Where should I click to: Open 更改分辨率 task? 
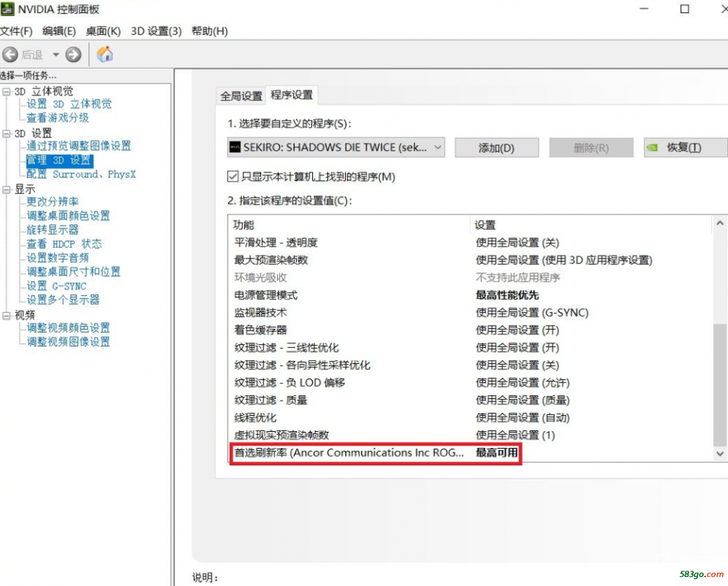[53, 201]
